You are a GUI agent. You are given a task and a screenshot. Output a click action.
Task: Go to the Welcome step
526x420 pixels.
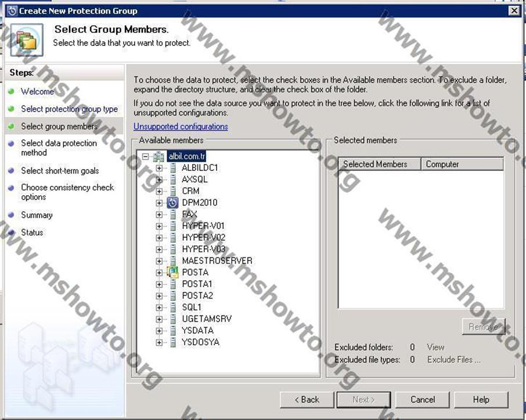tap(37, 91)
